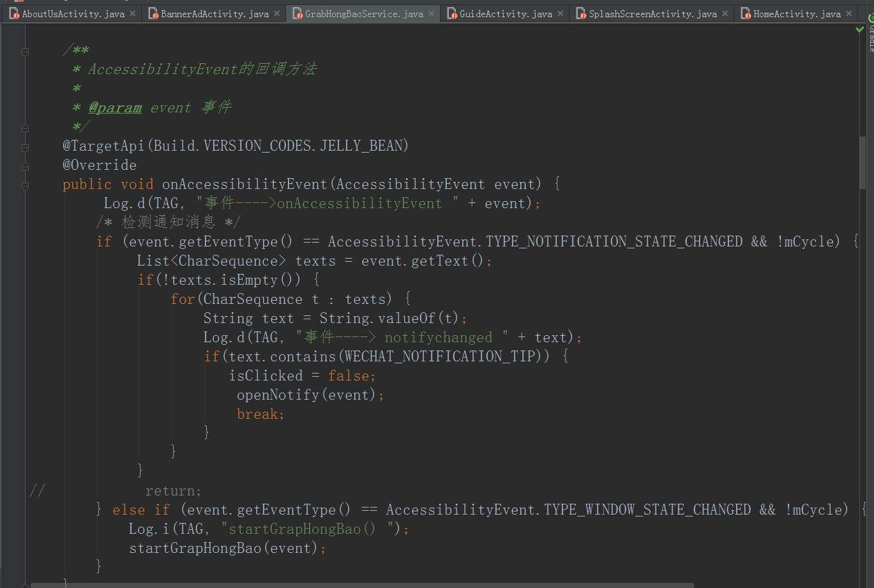Click the SplashScreenActivity.java file icon
Screen dimensions: 874x588
point(581,13)
